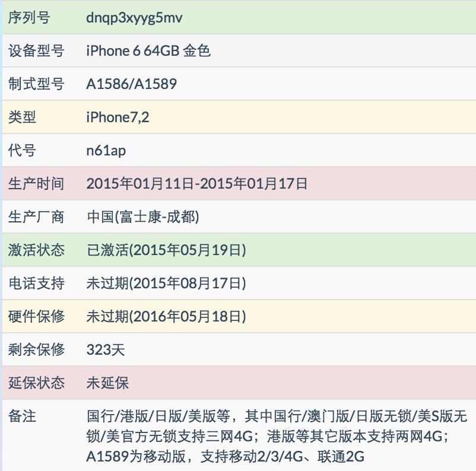Click the 电话支持 label
The height and width of the screenshot is (471, 476).
click(36, 283)
